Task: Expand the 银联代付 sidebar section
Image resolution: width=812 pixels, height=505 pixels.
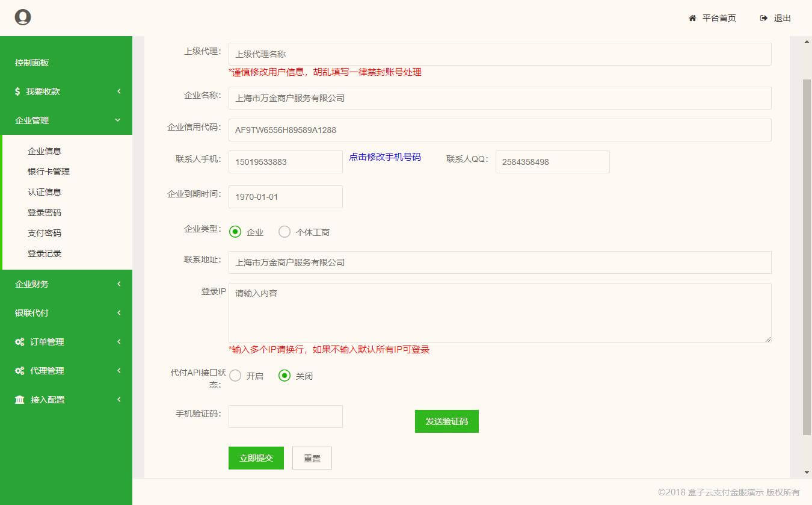Action: [66, 313]
